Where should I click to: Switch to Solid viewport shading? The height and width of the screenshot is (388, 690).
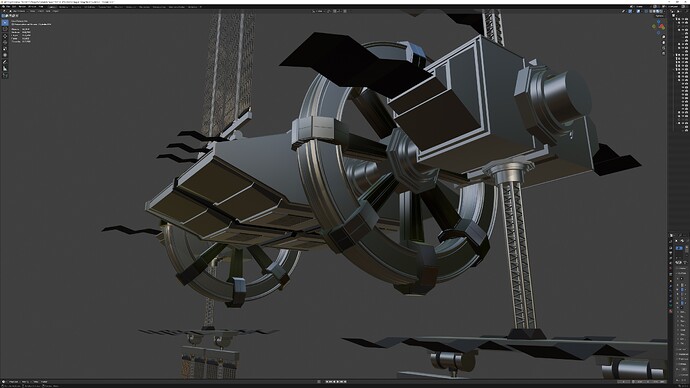tap(654, 11)
